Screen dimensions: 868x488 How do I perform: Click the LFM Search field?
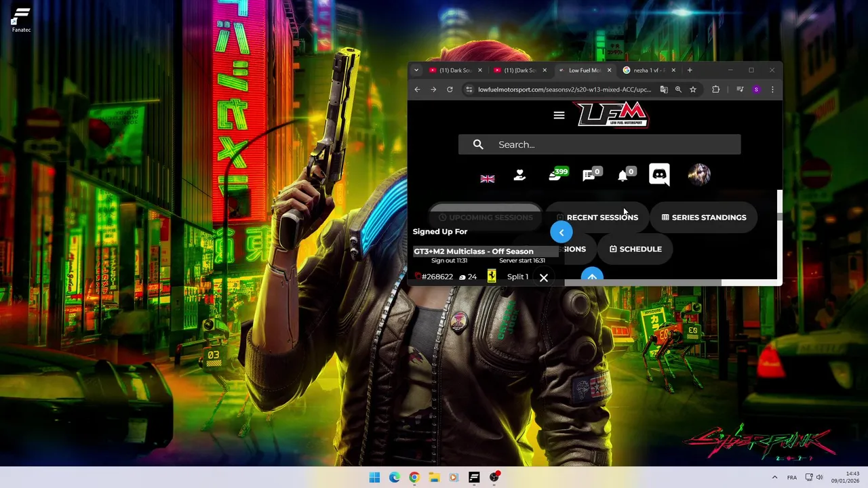pos(599,144)
